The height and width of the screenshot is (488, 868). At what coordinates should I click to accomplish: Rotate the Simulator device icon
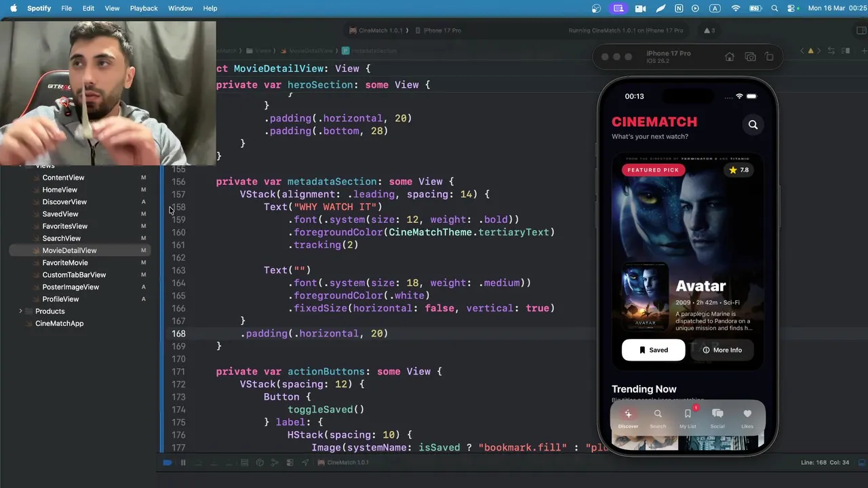coord(769,57)
